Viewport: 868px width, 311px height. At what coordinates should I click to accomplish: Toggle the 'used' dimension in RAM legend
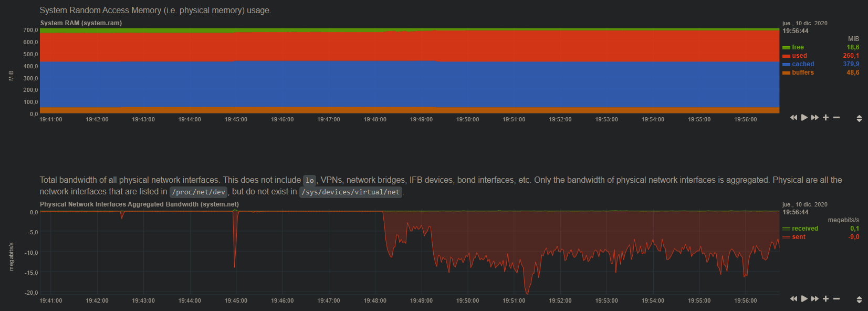[799, 56]
